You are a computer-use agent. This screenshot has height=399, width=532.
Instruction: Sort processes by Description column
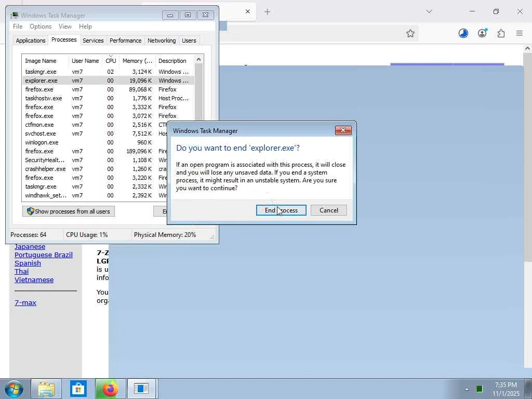[175, 61]
